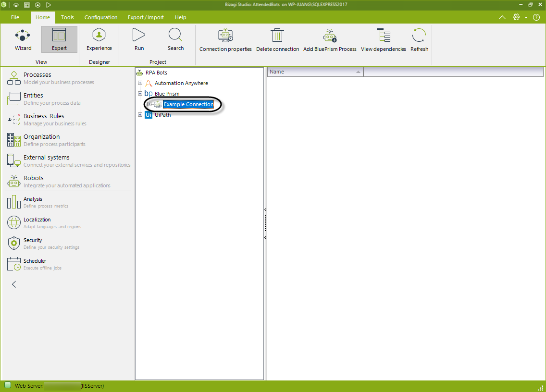Click the Run quick-access icon in title bar
Viewport: 546px width, 392px height.
pos(49,5)
